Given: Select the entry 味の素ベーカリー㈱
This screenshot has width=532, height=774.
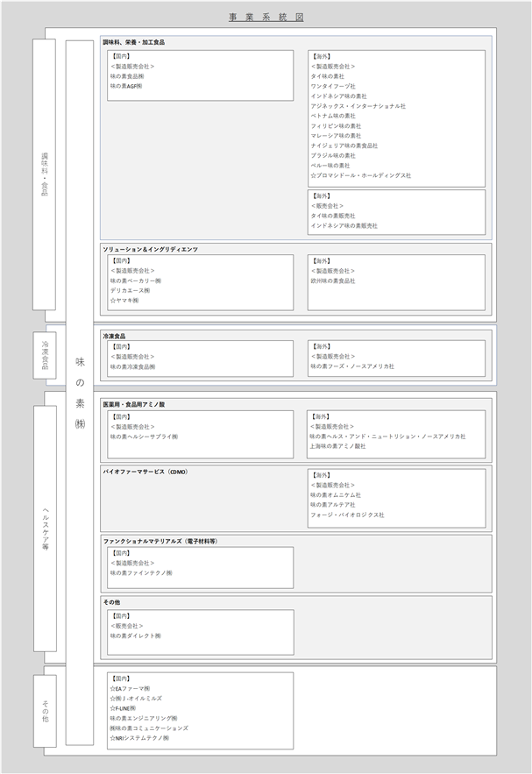Looking at the screenshot, I should click(136, 280).
